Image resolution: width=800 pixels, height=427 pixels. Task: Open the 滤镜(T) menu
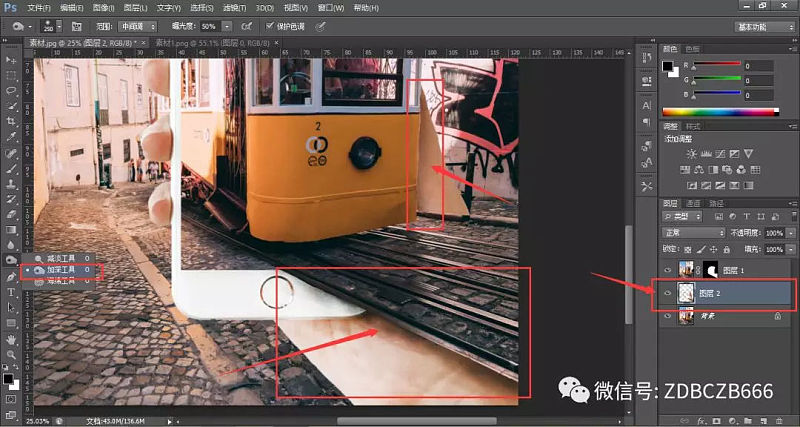(x=235, y=8)
